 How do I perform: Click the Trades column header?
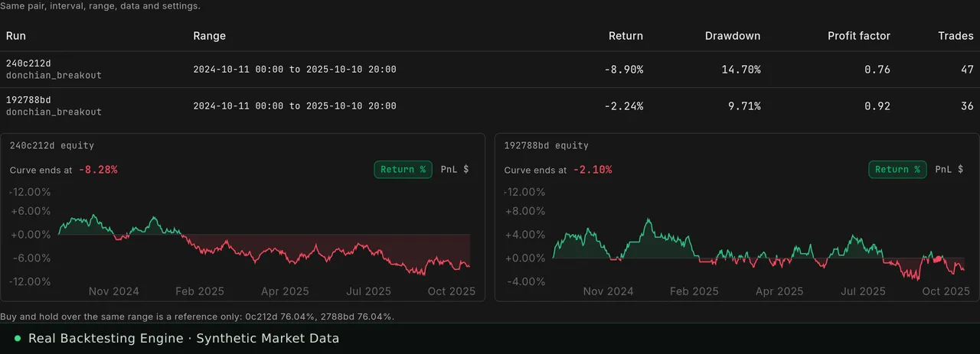pyautogui.click(x=955, y=36)
